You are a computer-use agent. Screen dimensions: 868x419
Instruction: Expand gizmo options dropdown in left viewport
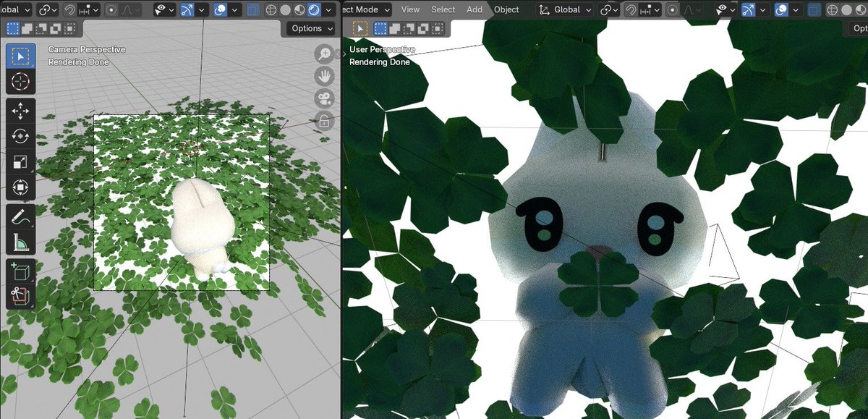coord(202,9)
